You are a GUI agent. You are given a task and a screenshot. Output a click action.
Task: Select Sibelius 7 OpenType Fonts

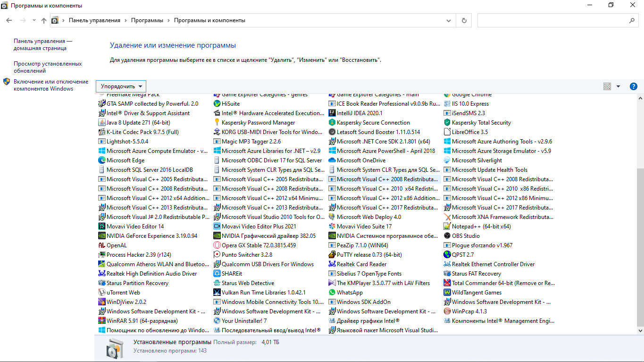[x=365, y=274]
